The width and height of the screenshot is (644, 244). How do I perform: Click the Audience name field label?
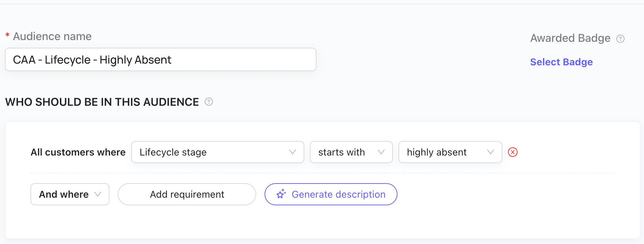[52, 36]
